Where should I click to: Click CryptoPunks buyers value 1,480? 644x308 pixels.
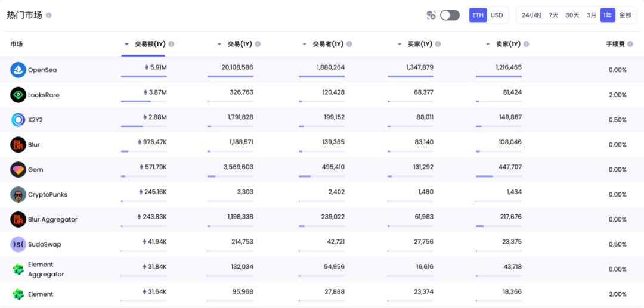click(x=425, y=192)
